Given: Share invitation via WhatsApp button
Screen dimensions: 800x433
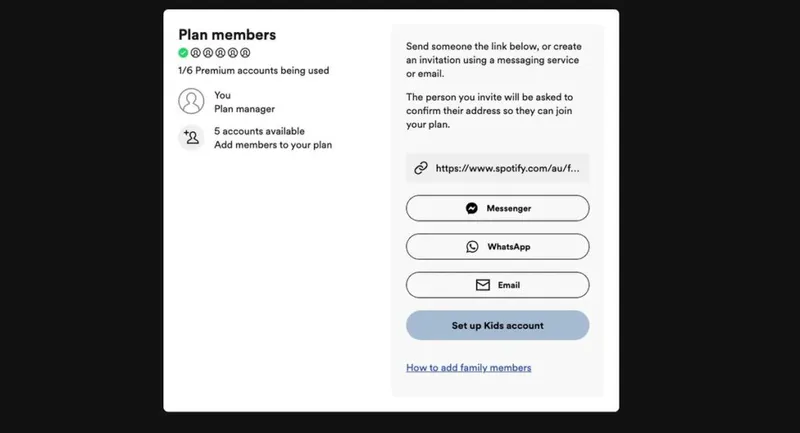Looking at the screenshot, I should pyautogui.click(x=497, y=247).
